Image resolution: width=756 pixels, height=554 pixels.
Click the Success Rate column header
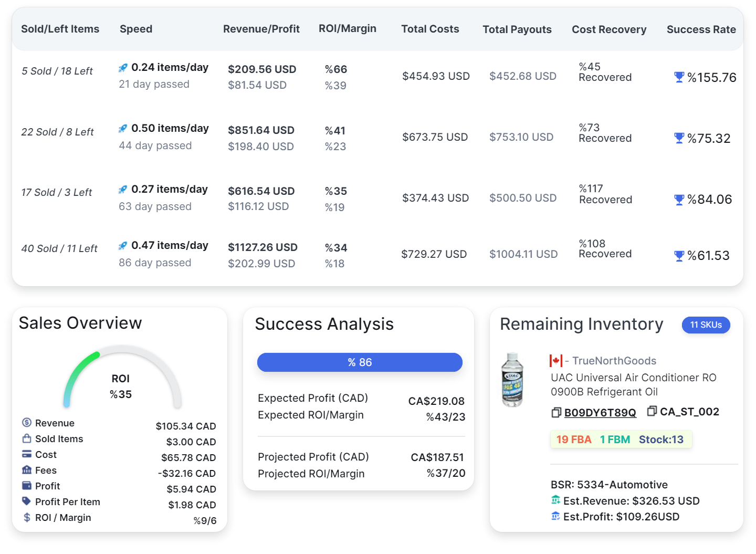701,29
